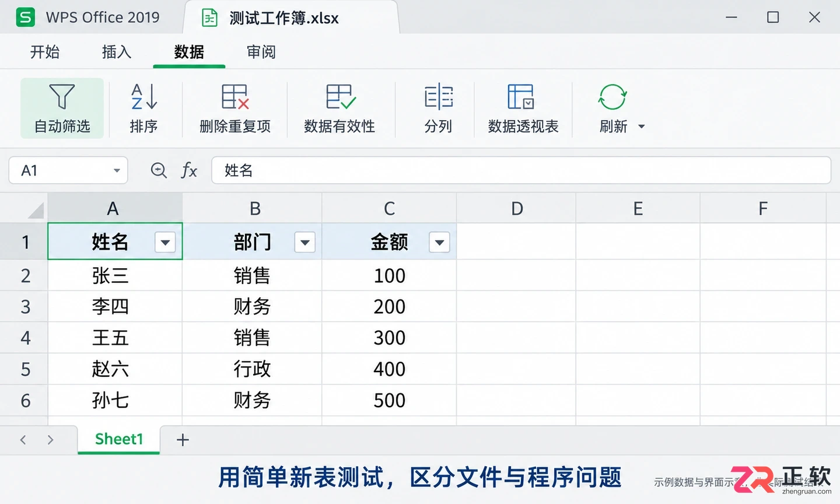Click the zoom magnifier icon beside fx
Viewport: 840px width, 504px height.
tap(159, 170)
